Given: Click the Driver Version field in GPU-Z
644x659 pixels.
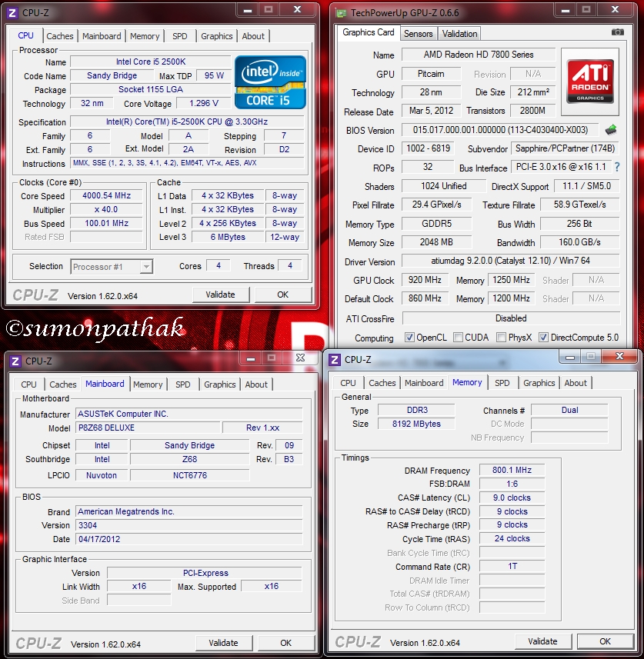Looking at the screenshot, I should [x=510, y=261].
